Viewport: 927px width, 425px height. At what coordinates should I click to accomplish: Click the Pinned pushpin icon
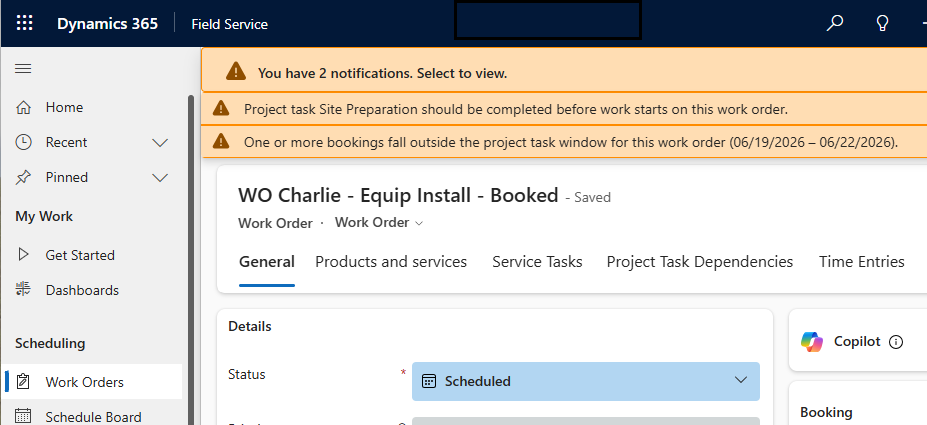[x=23, y=177]
